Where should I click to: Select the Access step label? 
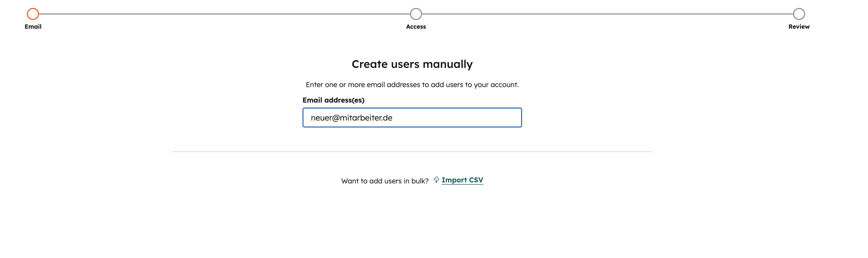(416, 26)
